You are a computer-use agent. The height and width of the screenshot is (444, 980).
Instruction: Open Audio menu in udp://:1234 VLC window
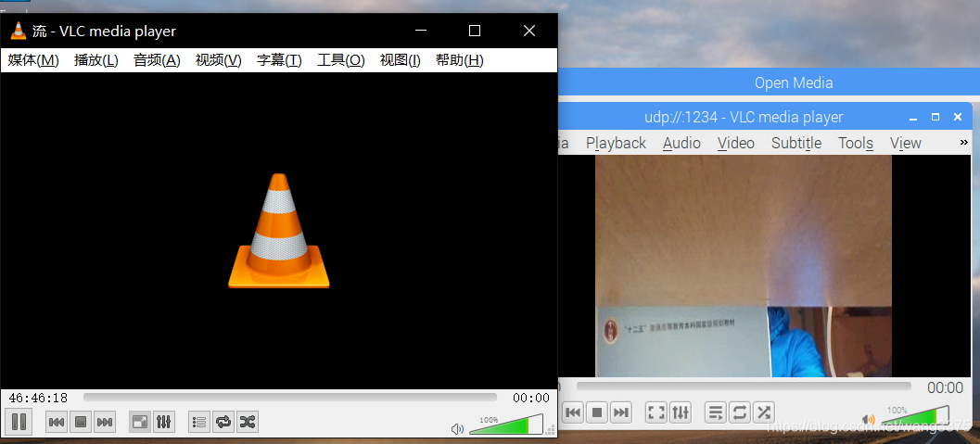681,143
